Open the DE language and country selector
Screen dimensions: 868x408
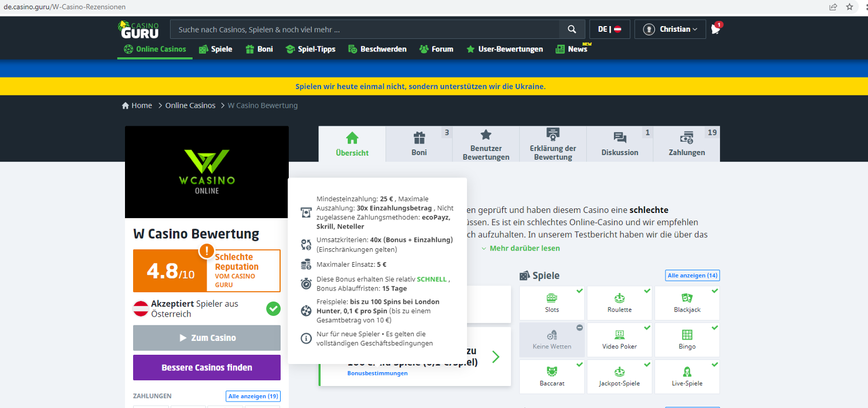pyautogui.click(x=609, y=30)
